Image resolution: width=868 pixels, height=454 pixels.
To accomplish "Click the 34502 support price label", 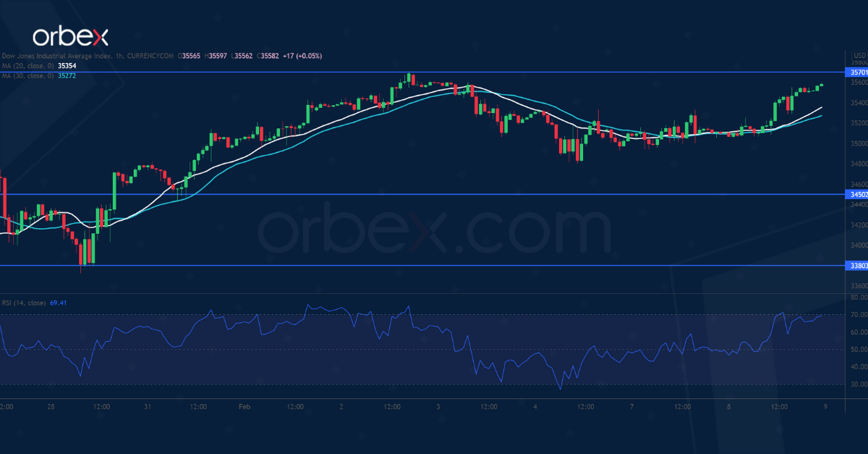I will pos(856,194).
